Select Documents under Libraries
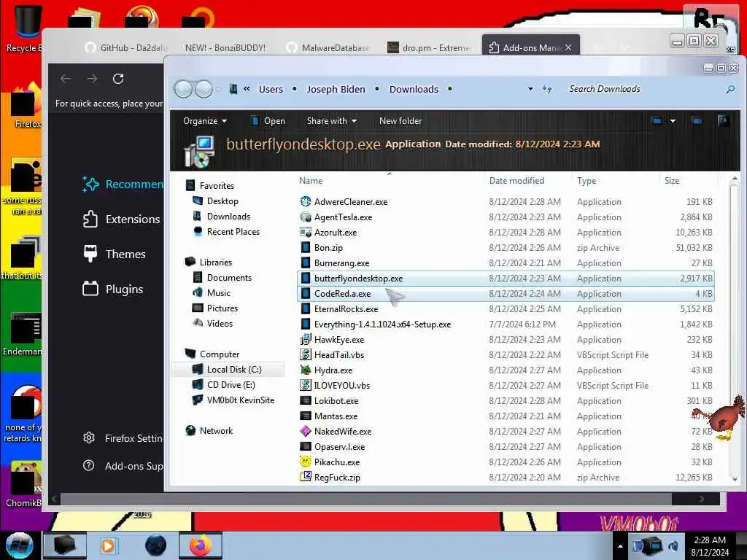 coord(228,277)
